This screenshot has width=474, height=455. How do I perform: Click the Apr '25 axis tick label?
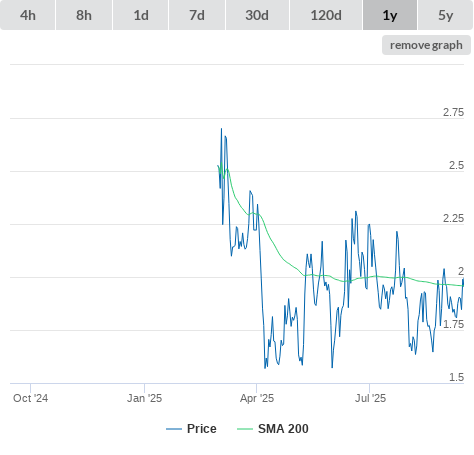pyautogui.click(x=257, y=398)
